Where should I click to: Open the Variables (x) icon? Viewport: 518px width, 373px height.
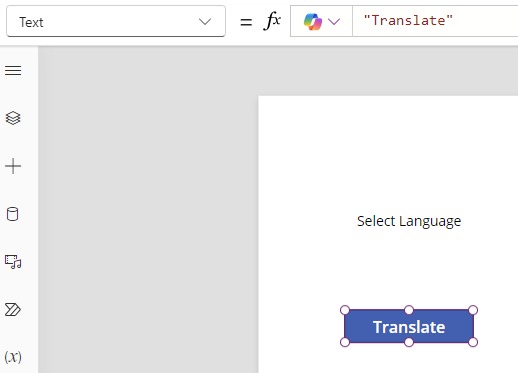[13, 357]
